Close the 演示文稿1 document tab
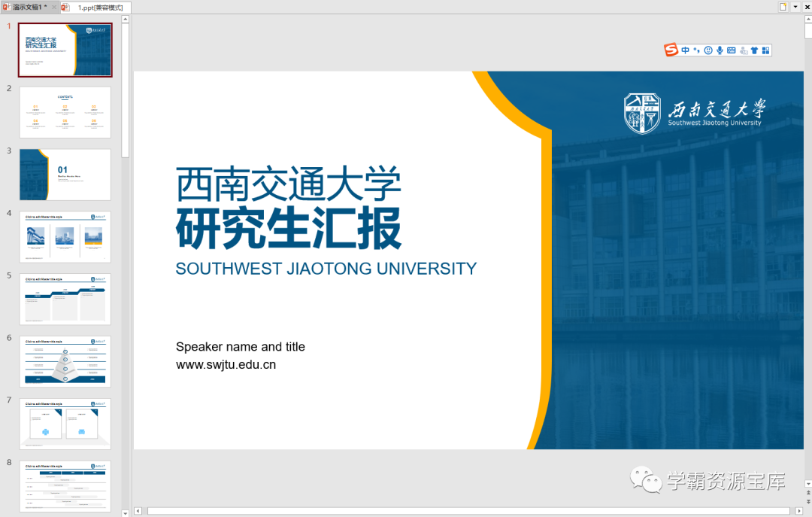This screenshot has width=812, height=517. tap(53, 6)
